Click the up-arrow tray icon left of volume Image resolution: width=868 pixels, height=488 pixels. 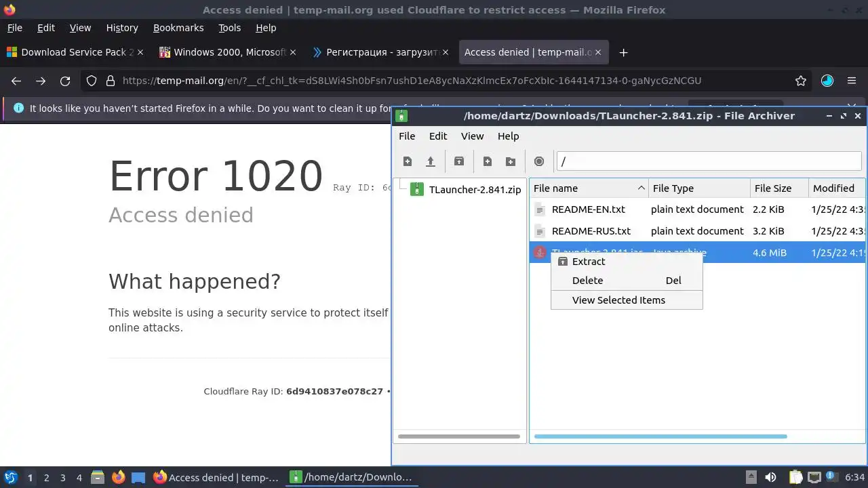(x=751, y=477)
